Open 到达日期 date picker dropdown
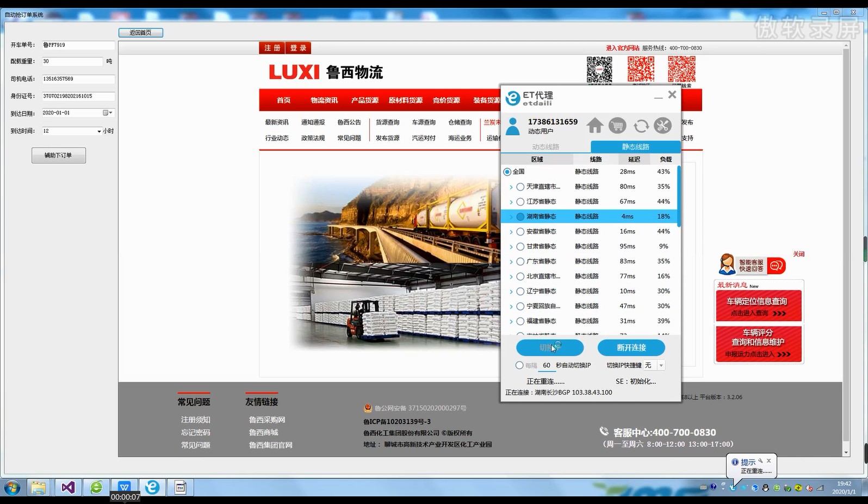The width and height of the screenshot is (868, 504). tap(108, 113)
